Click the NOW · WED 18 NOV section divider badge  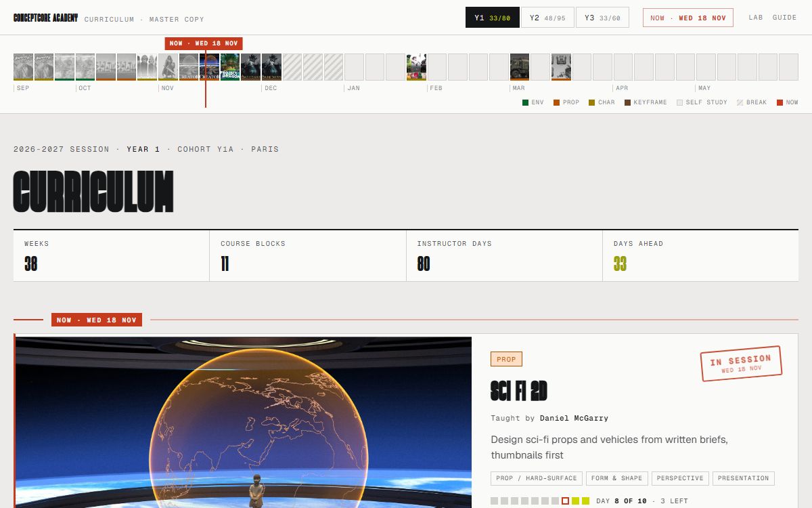[x=97, y=320]
